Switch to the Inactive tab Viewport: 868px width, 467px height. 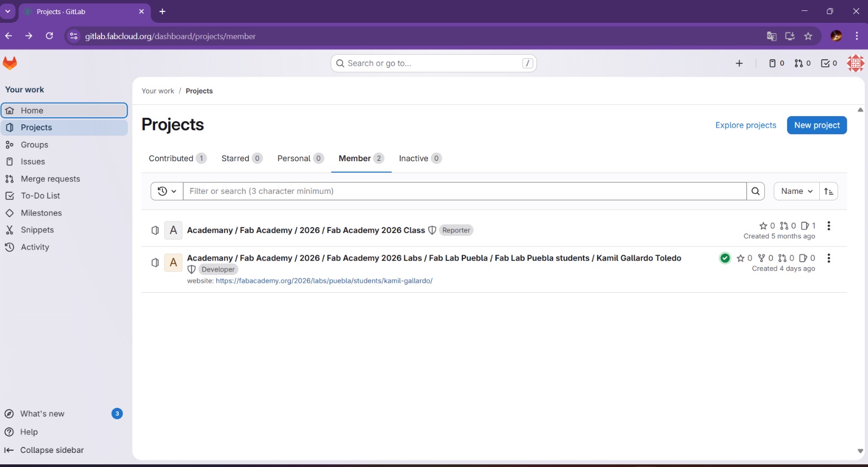pyautogui.click(x=420, y=159)
